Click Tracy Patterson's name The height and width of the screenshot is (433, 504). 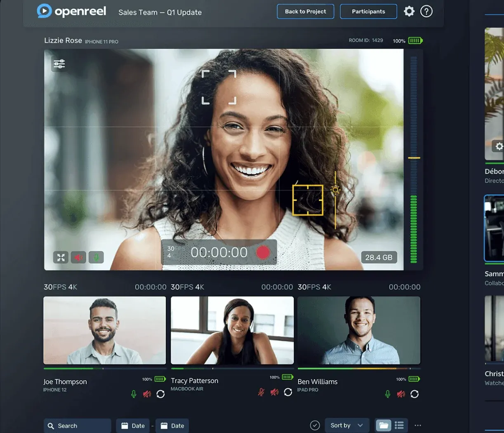195,381
